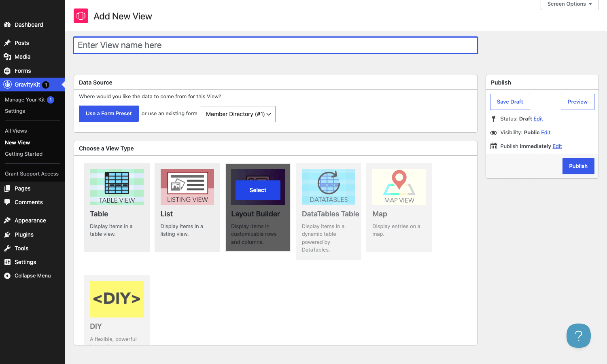Viewport: 607px width, 364px height.
Task: Click the blue Publish button
Action: [578, 166]
